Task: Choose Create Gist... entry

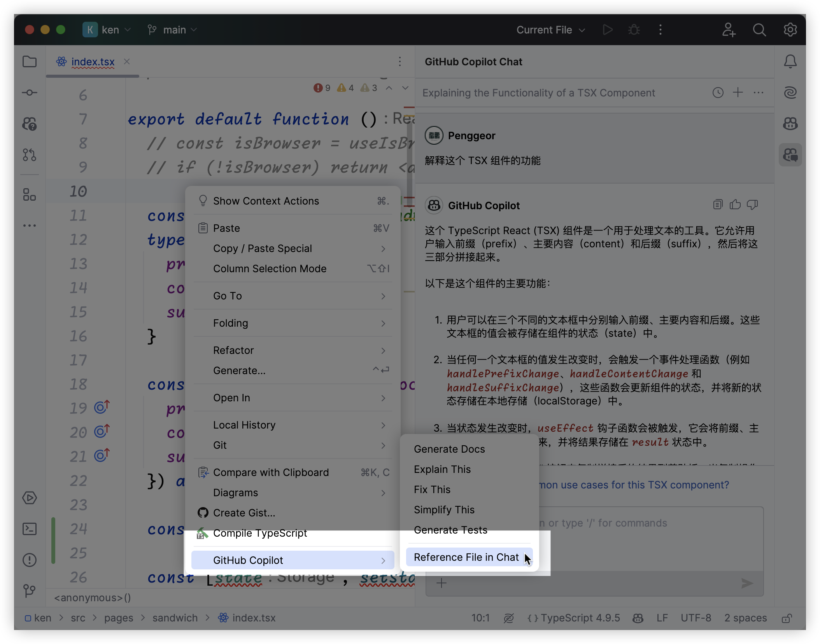Action: [293, 513]
